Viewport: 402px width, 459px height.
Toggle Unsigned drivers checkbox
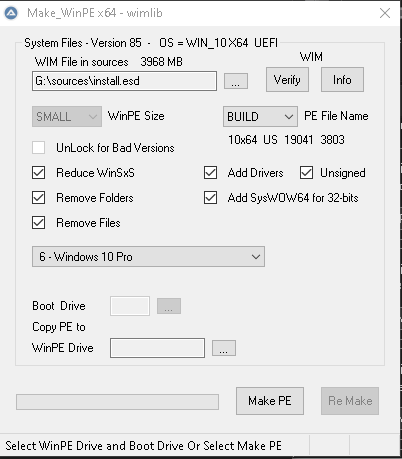[x=306, y=173]
